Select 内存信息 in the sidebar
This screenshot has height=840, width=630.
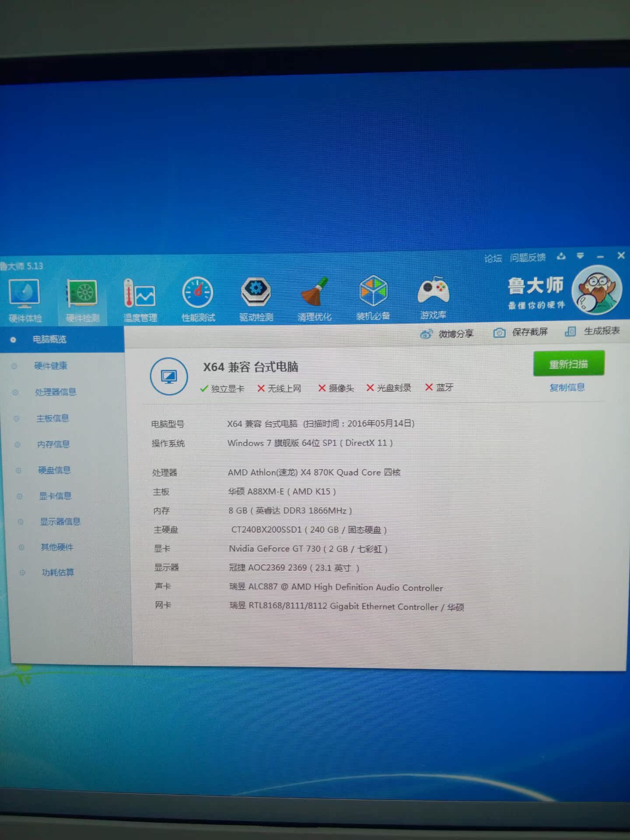coord(53,444)
